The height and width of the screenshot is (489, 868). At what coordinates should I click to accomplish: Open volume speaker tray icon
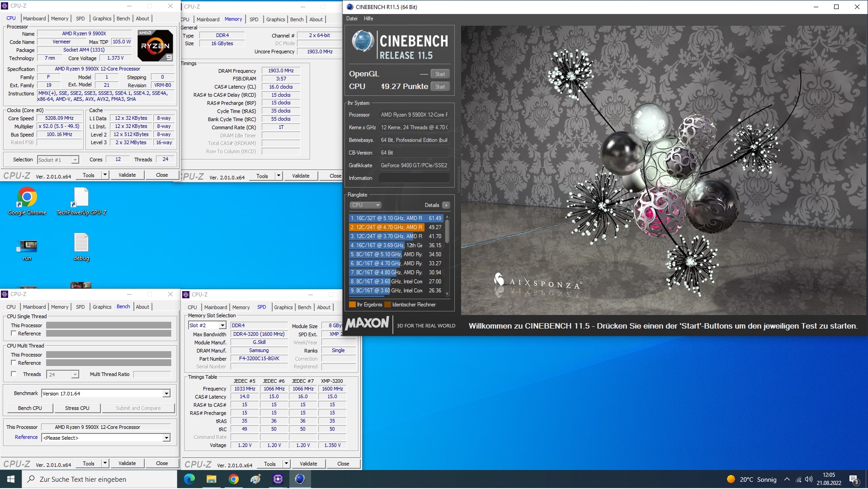coord(809,480)
